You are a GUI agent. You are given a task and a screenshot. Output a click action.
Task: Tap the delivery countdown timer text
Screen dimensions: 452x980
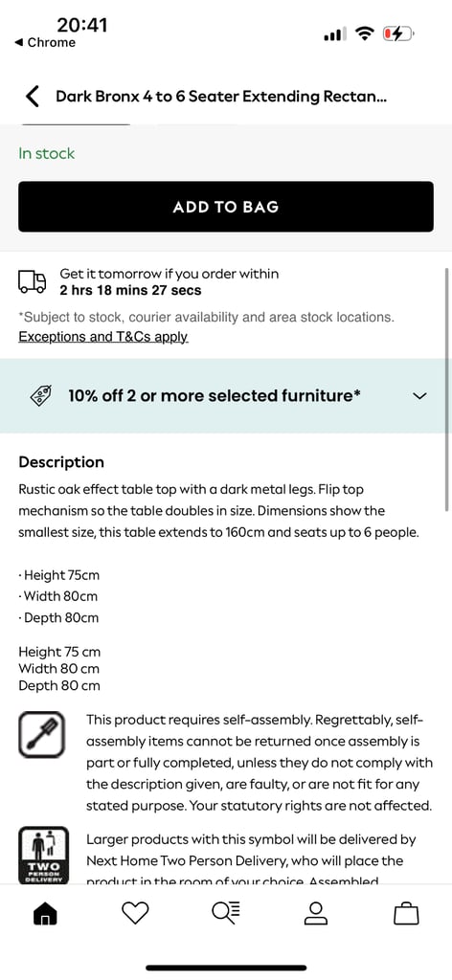pos(130,291)
